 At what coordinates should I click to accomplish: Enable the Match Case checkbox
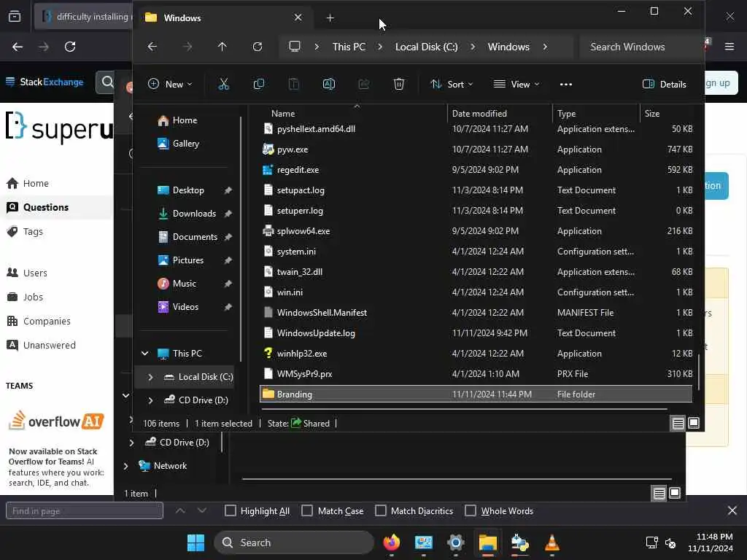[x=307, y=510]
